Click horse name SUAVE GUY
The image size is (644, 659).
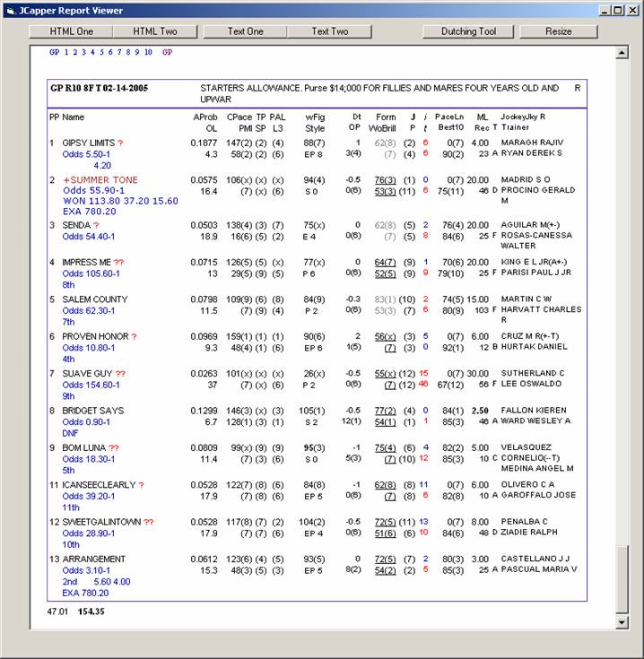pos(87,374)
